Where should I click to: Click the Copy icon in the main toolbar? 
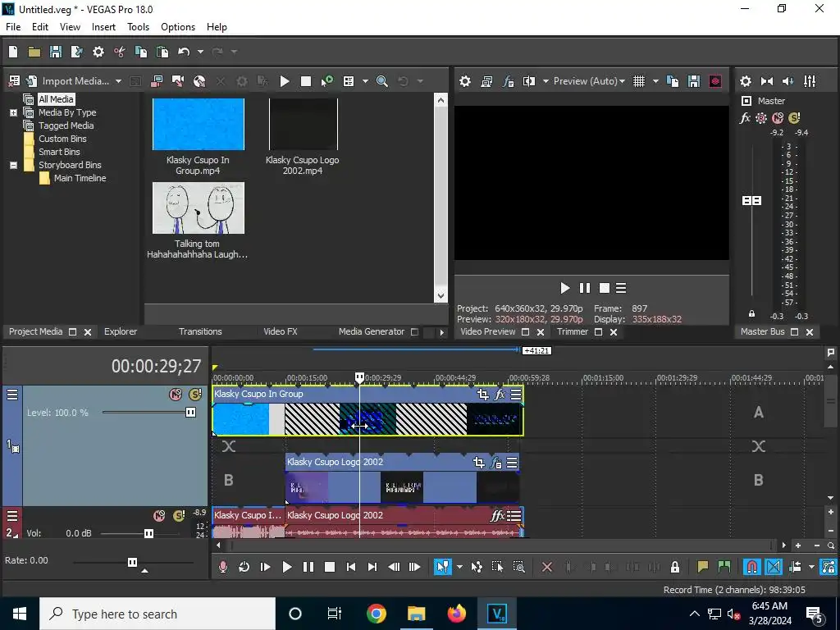[141, 52]
